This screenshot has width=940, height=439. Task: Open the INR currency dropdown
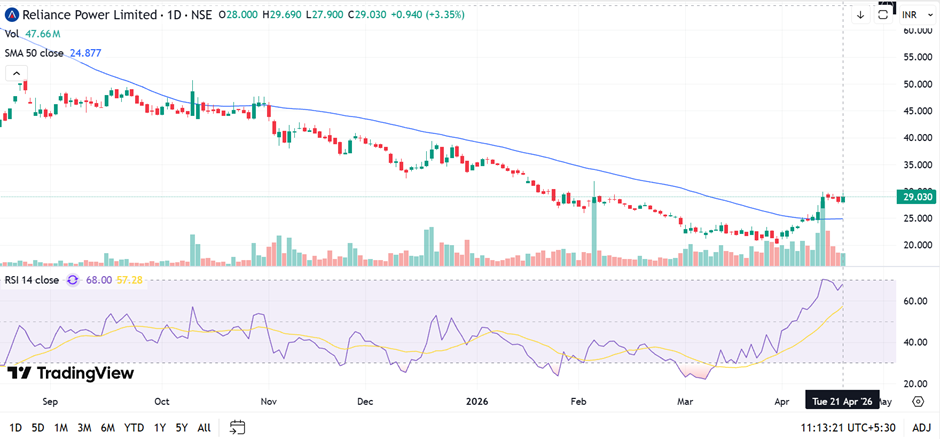coord(910,15)
